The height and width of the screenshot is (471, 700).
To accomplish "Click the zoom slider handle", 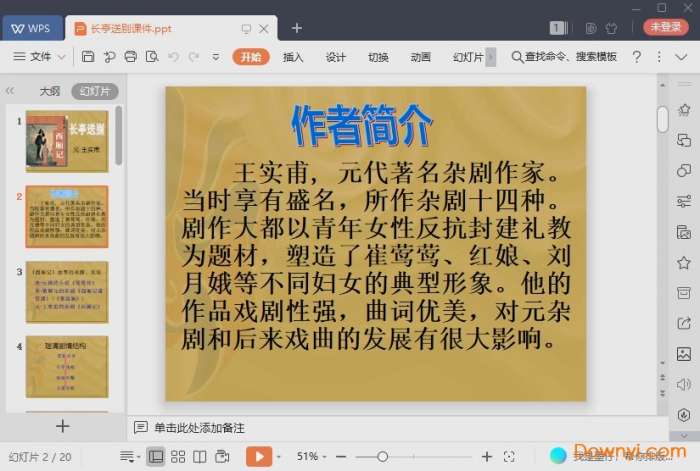I will pyautogui.click(x=382, y=457).
